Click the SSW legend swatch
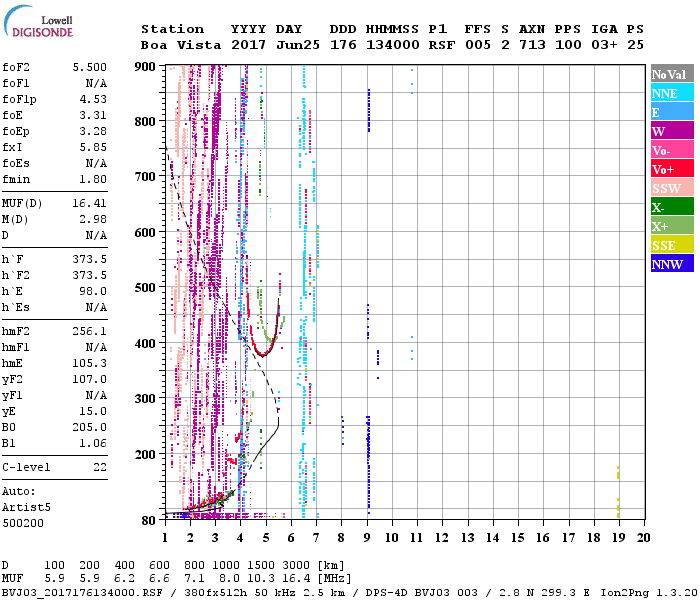This screenshot has width=700, height=600. tap(672, 188)
